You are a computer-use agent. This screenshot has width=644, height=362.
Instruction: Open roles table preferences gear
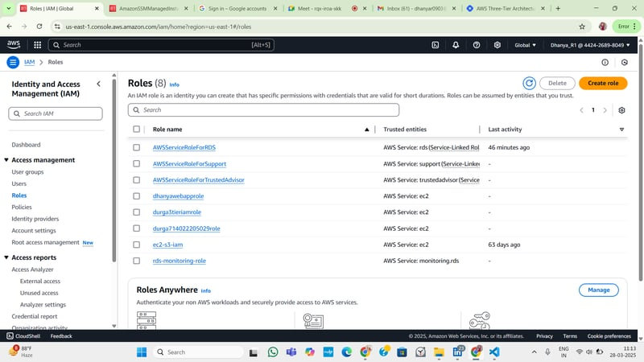621,110
